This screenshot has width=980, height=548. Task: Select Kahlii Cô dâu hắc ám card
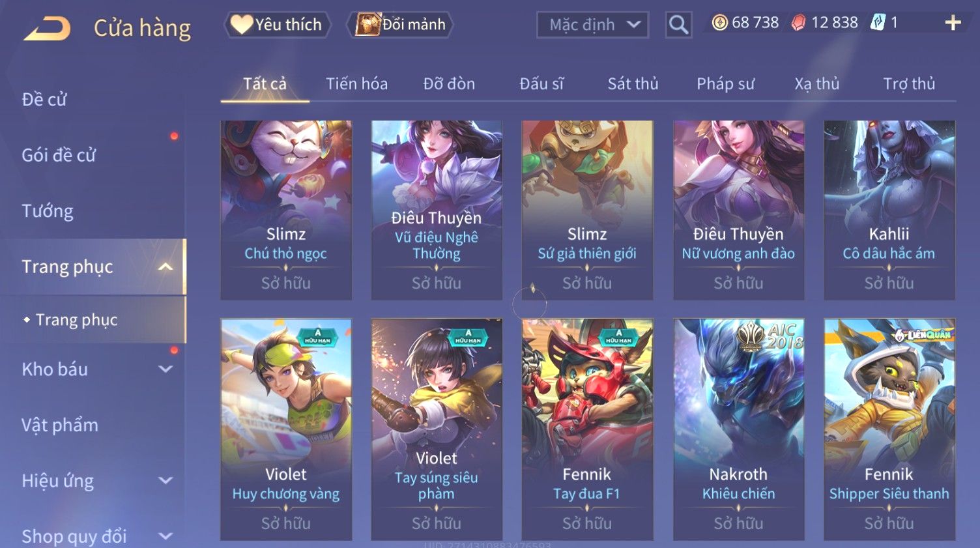point(889,210)
